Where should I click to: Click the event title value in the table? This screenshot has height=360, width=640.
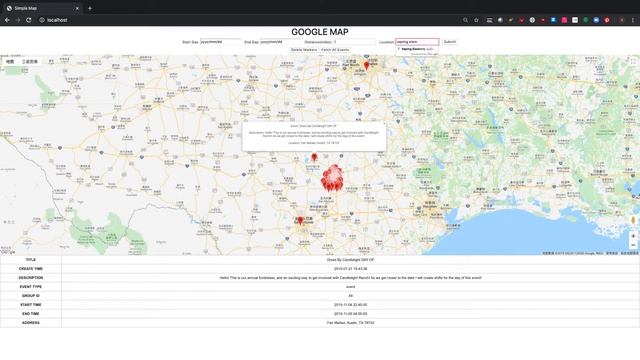[350, 260]
